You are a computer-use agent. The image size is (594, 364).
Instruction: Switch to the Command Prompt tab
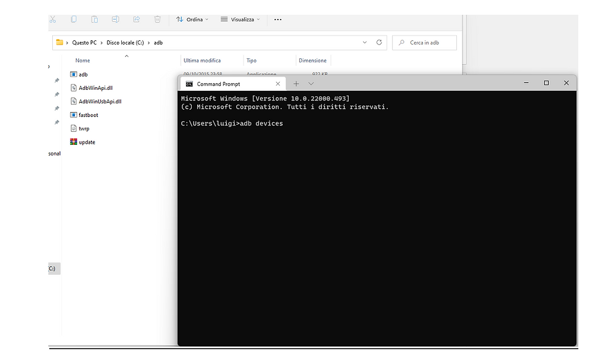[x=232, y=84]
